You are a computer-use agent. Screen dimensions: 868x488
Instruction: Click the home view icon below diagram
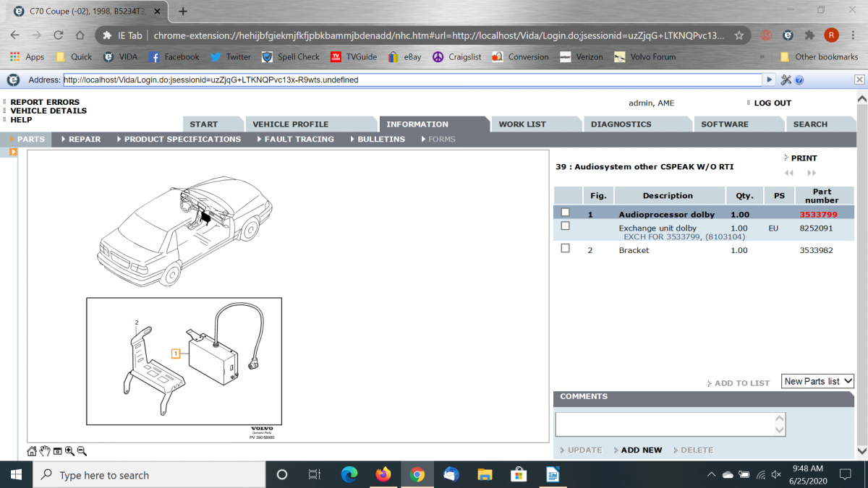32,451
